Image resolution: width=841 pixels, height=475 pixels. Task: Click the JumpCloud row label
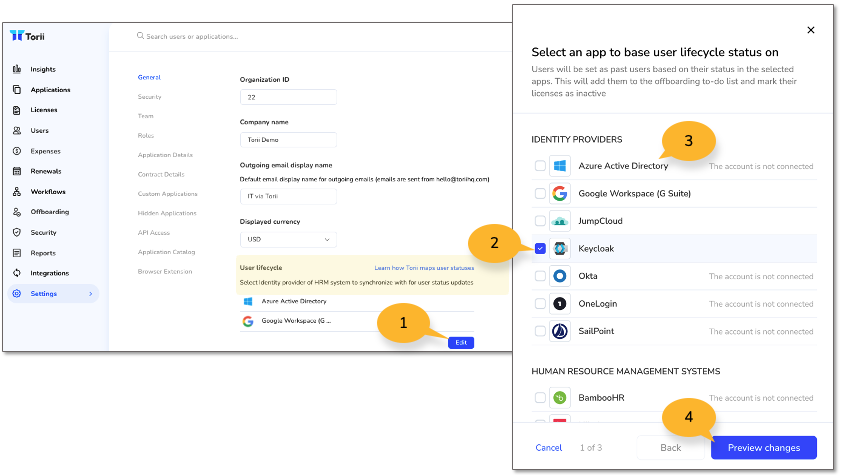[x=600, y=221]
